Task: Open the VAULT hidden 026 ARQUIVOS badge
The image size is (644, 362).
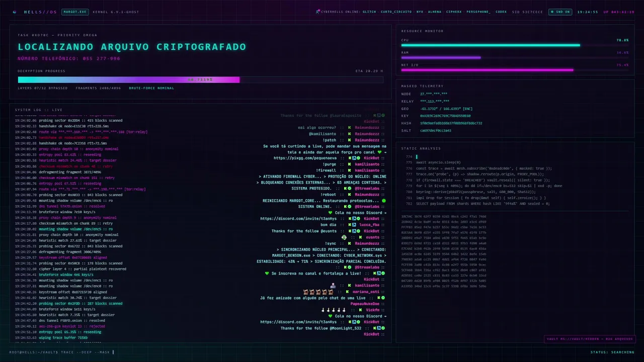Action: click(x=590, y=339)
